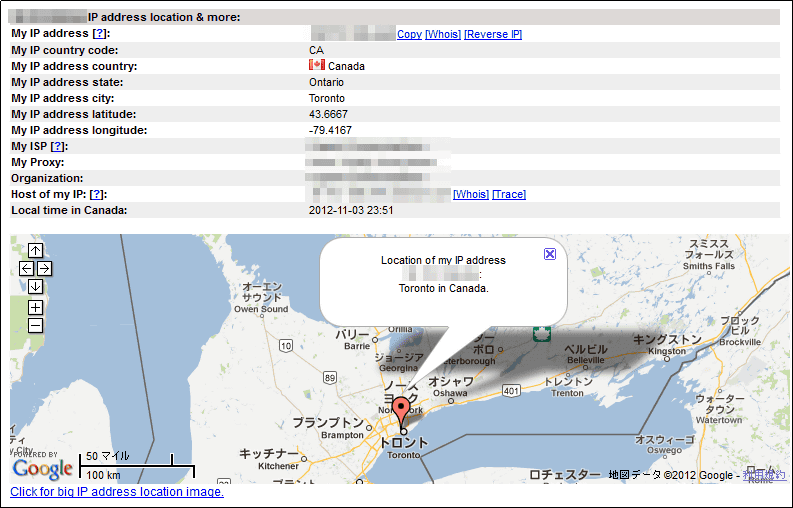
Task: Click the Owen Sound label on map
Action: [261, 298]
